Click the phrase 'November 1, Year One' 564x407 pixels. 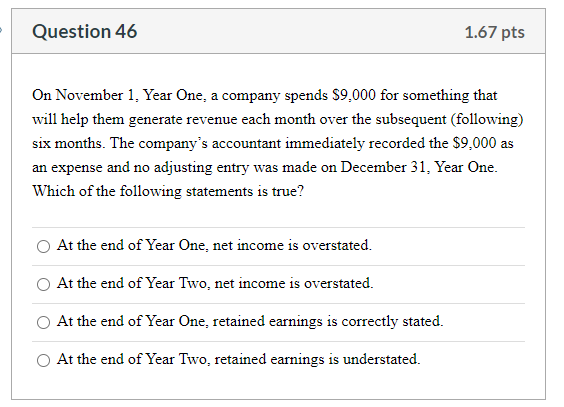click(x=130, y=95)
